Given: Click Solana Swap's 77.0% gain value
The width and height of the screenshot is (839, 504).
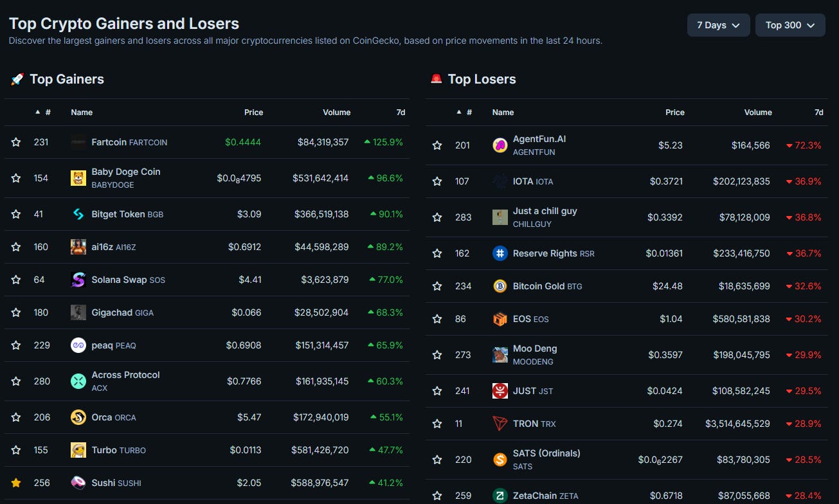Looking at the screenshot, I should click(386, 280).
